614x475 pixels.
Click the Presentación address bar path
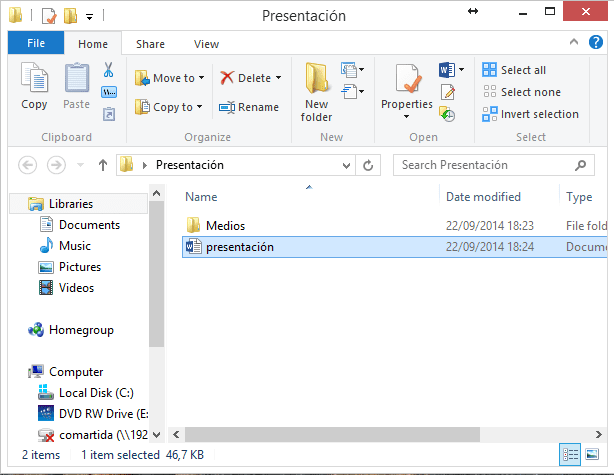point(190,165)
